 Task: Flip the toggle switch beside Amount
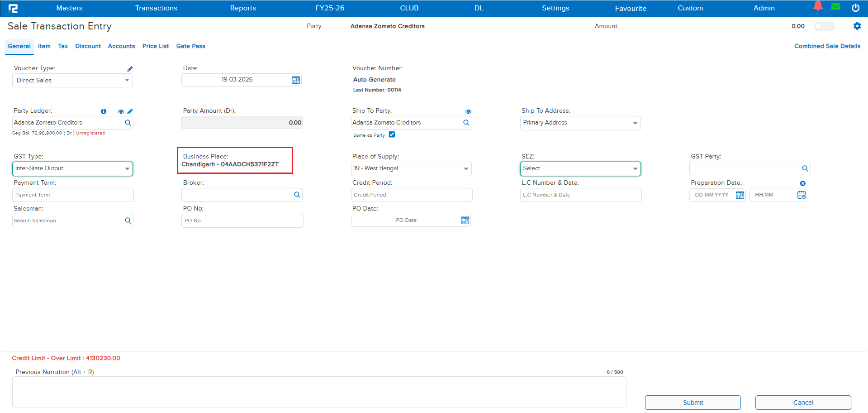point(824,26)
